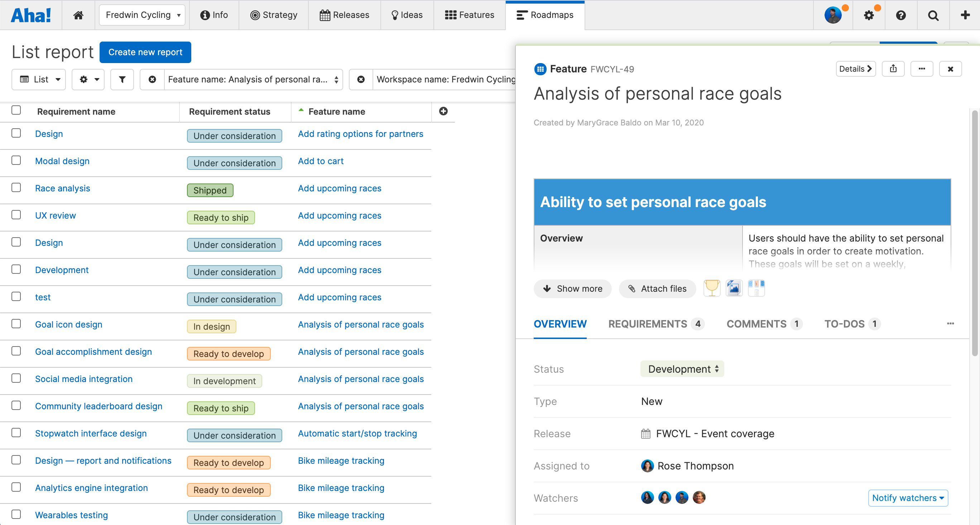Viewport: 980px width, 525px height.
Task: Expand the Notify watchers dropdown
Action: [908, 498]
